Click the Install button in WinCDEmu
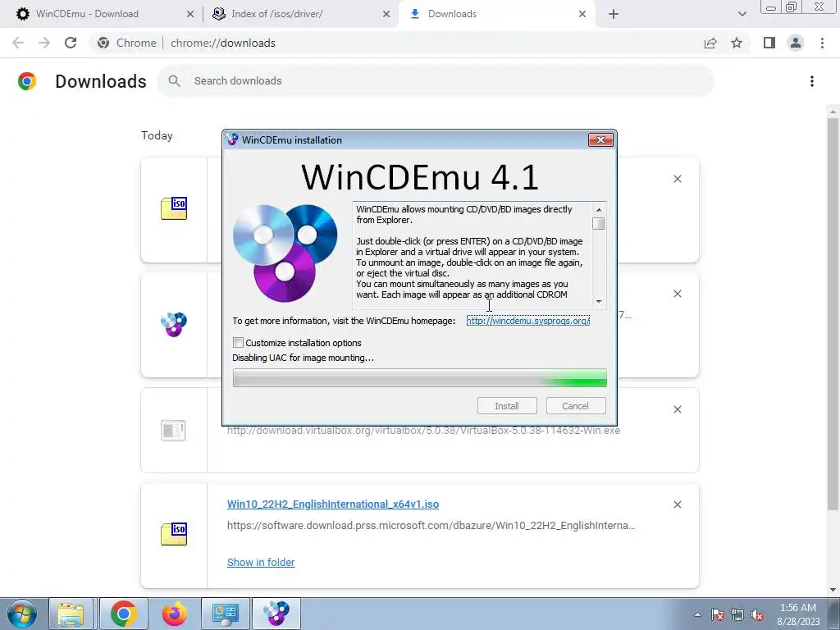The image size is (840, 630). pos(507,405)
